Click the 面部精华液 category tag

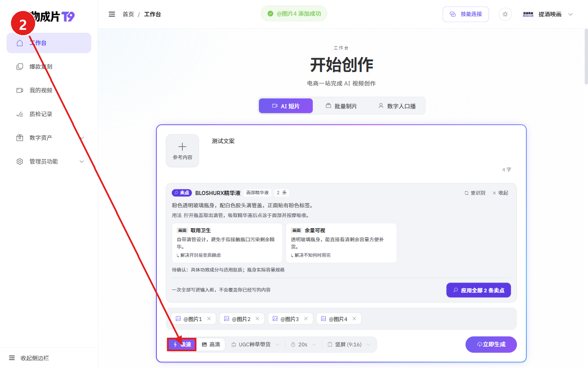pos(257,193)
